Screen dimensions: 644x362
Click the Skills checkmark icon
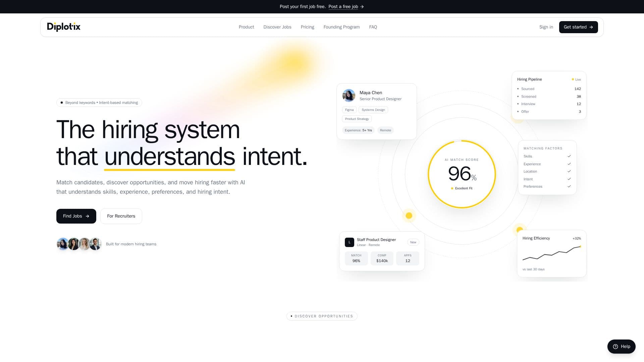click(569, 156)
